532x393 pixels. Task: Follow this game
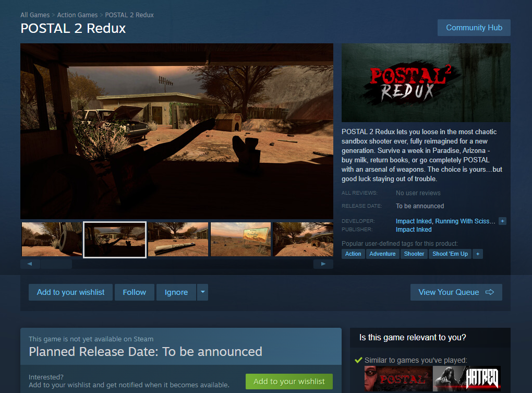[x=135, y=292]
